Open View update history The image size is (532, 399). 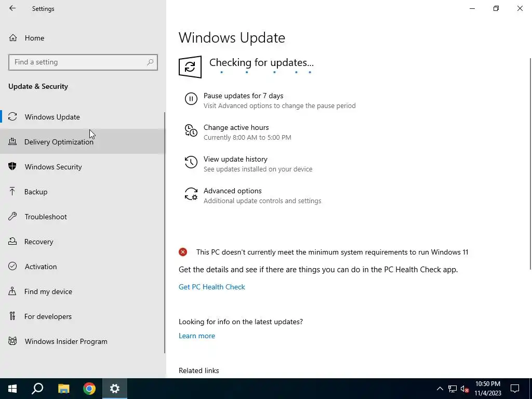(x=248, y=164)
